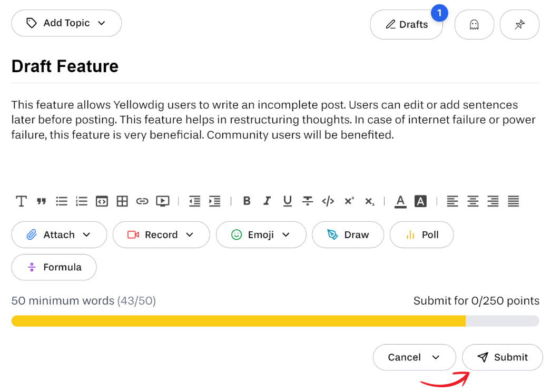Viewport: 551px width, 392px height.
Task: Toggle subscript formatting
Action: pyautogui.click(x=369, y=201)
